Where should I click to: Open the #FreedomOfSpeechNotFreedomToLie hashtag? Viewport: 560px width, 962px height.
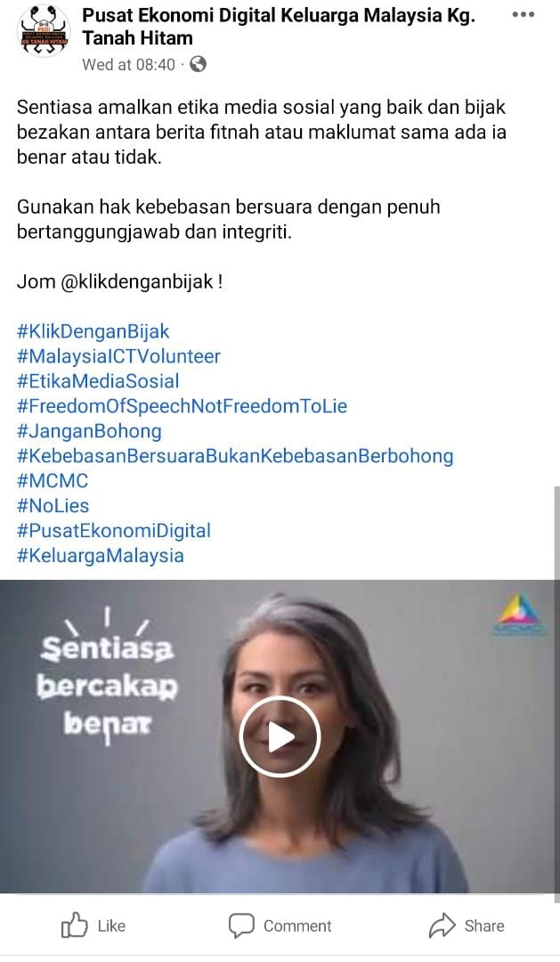pyautogui.click(x=183, y=406)
